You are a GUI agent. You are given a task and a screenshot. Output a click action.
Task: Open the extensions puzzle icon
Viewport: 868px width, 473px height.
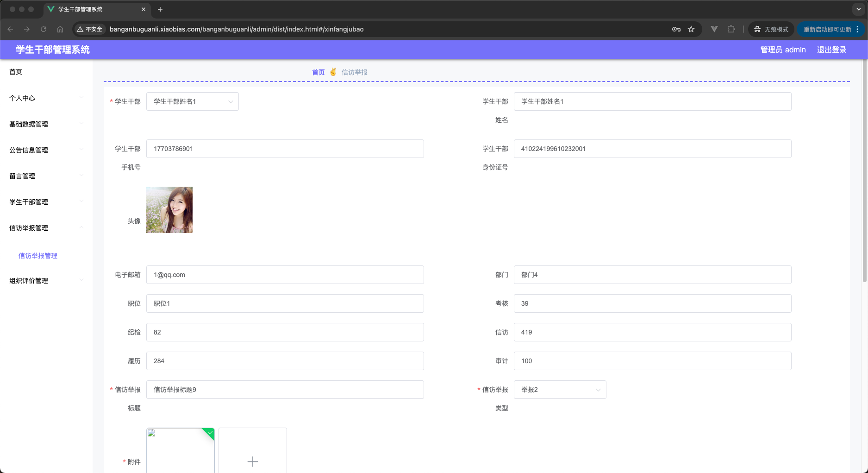click(x=731, y=29)
